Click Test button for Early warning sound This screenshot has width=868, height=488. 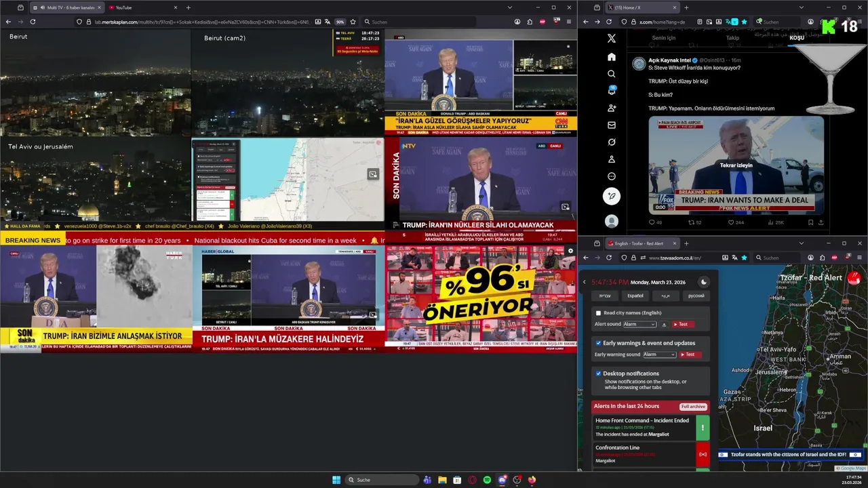pos(690,354)
